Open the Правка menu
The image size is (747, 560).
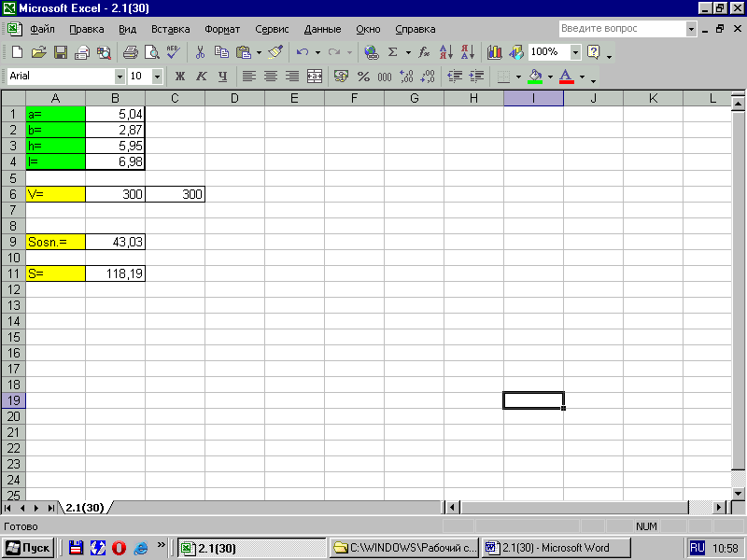pos(86,29)
